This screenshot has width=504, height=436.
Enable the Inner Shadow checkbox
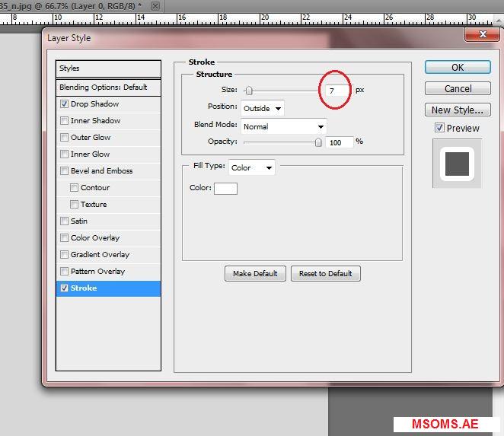pyautogui.click(x=65, y=121)
